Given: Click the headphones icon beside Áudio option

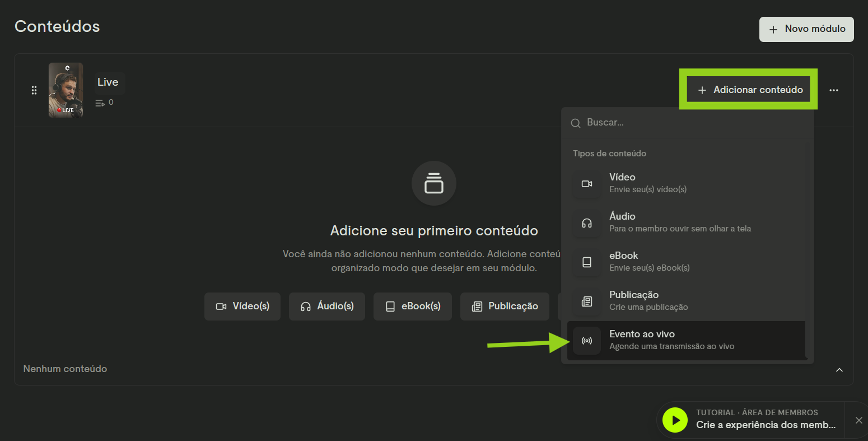Looking at the screenshot, I should point(587,223).
